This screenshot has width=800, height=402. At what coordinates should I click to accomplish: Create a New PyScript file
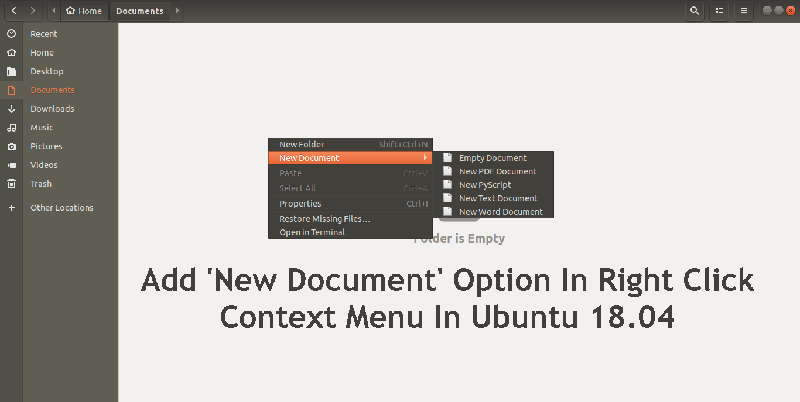[x=493, y=185]
